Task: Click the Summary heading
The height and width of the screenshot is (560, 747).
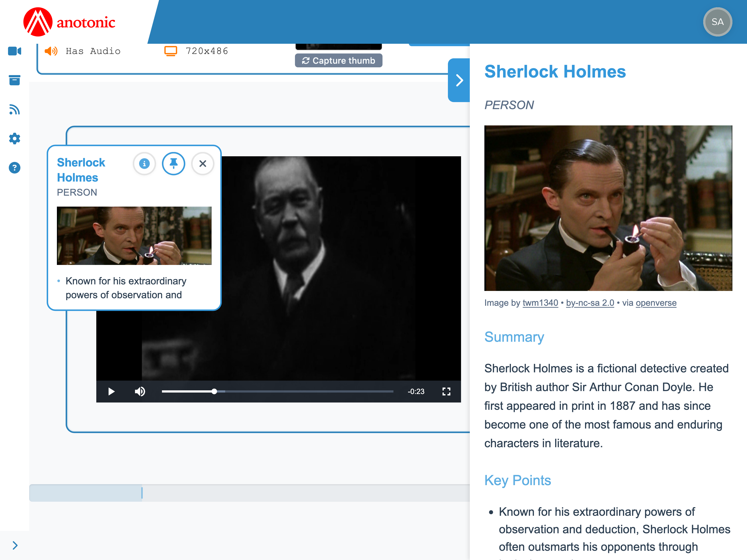Action: point(514,337)
